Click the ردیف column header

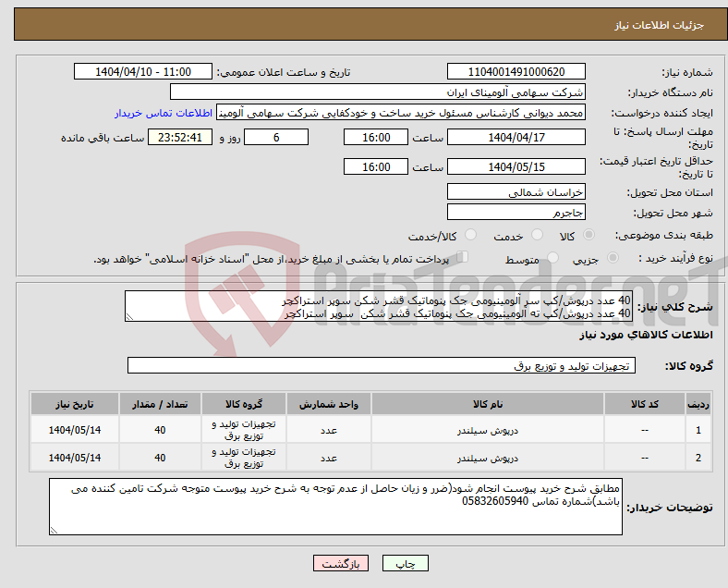click(698, 404)
